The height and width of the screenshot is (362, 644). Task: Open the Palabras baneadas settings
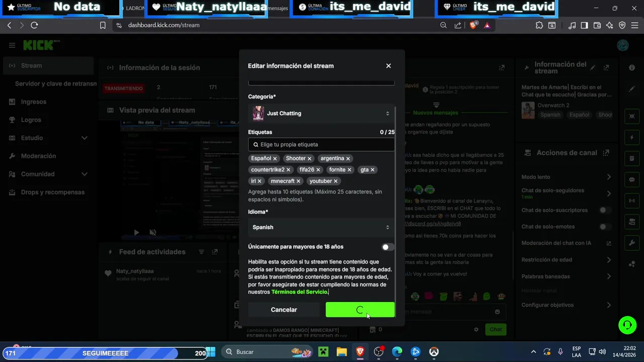[567, 277]
